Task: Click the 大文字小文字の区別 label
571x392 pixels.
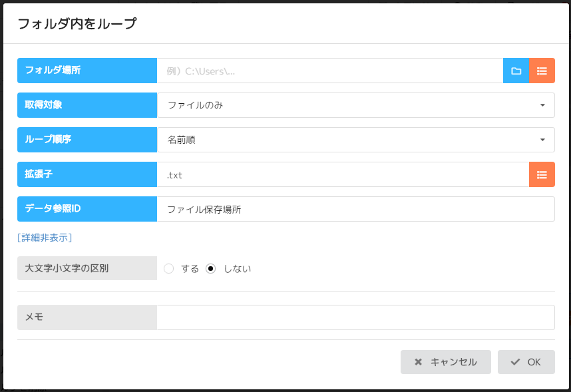Action: [87, 269]
